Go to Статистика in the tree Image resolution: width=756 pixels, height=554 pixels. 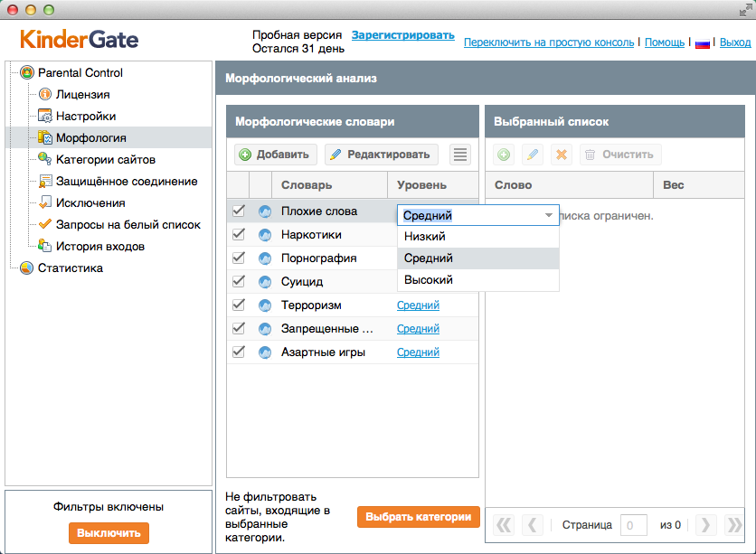click(x=70, y=268)
